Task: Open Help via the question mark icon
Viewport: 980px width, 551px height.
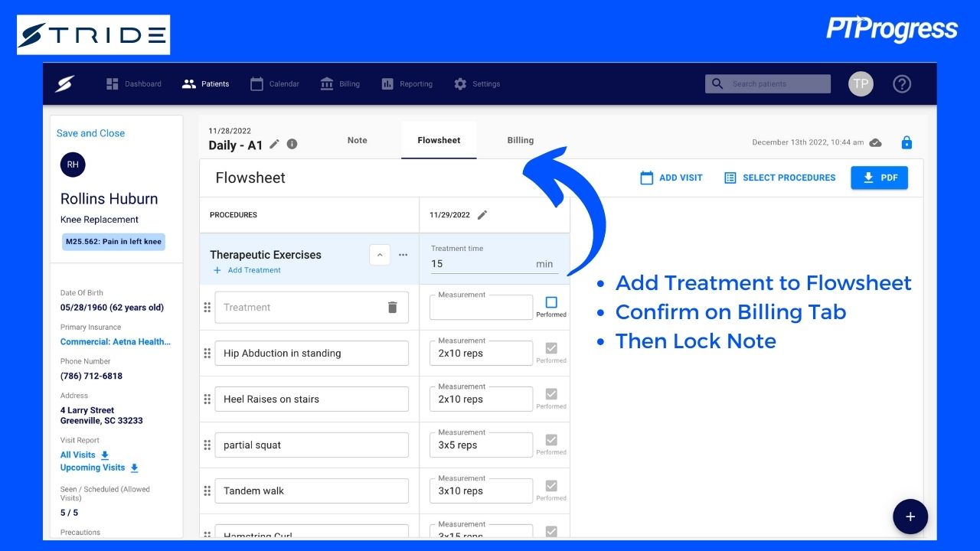Action: click(x=901, y=84)
